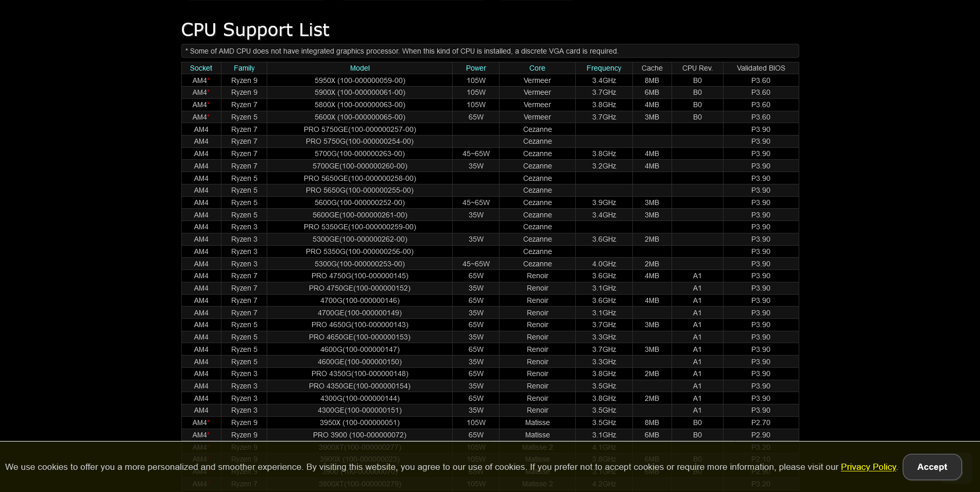
Task: Select model PRO 4650GE(100-000000153)
Action: click(360, 337)
